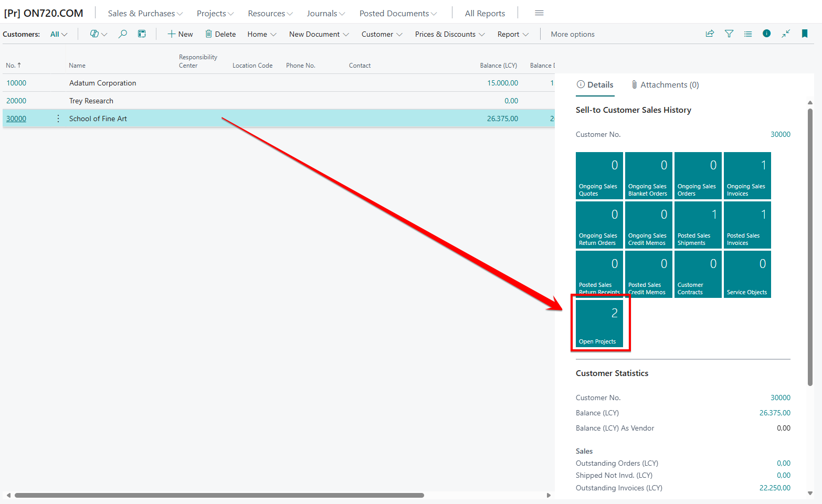Open the Ongoing Sales Invoices tile
This screenshot has height=504, width=822.
[x=747, y=176]
